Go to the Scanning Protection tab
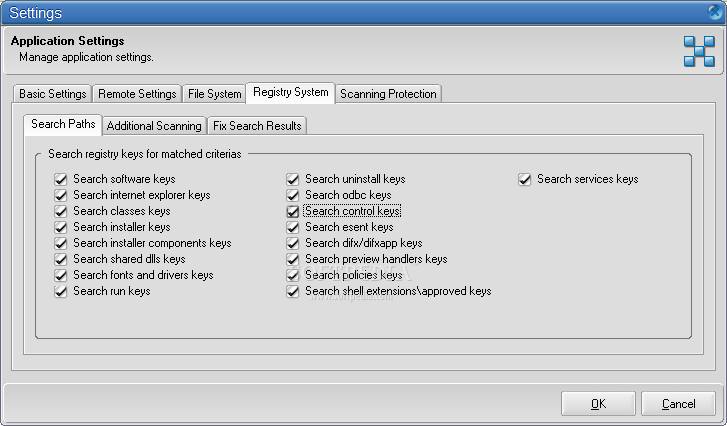The width and height of the screenshot is (727, 426). (388, 94)
